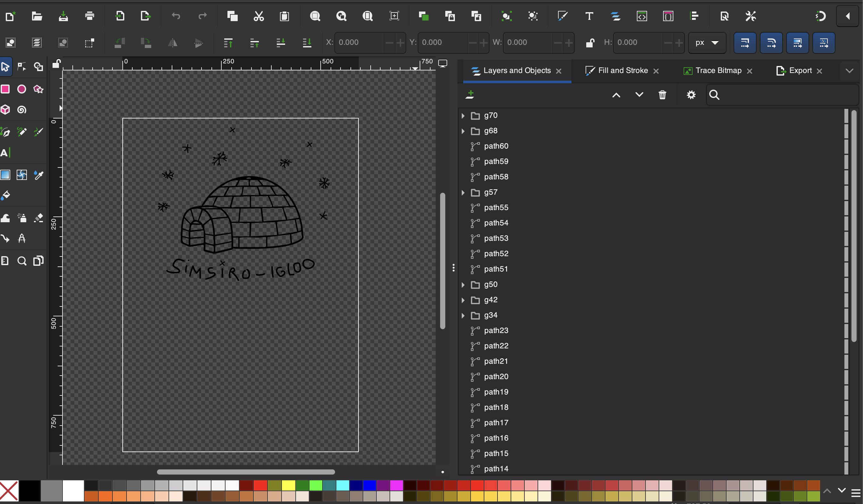863x504 pixels.
Task: Click the Import file icon
Action: point(120,16)
